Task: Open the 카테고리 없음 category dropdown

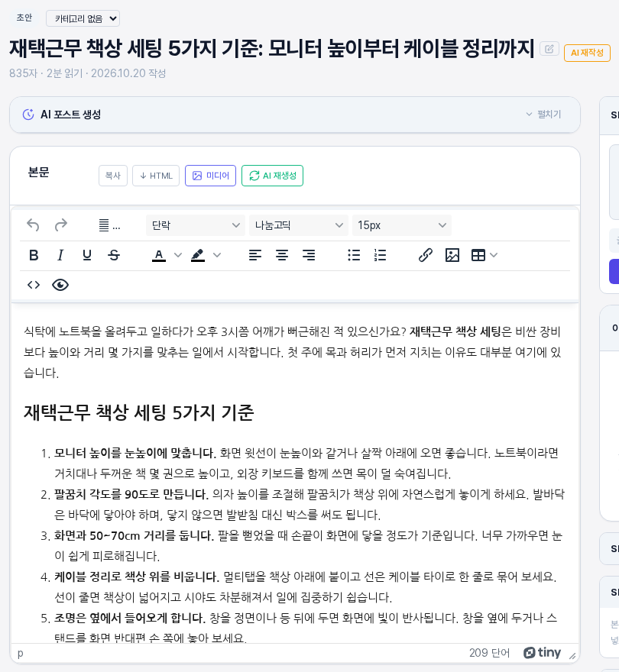Action: pos(83,18)
